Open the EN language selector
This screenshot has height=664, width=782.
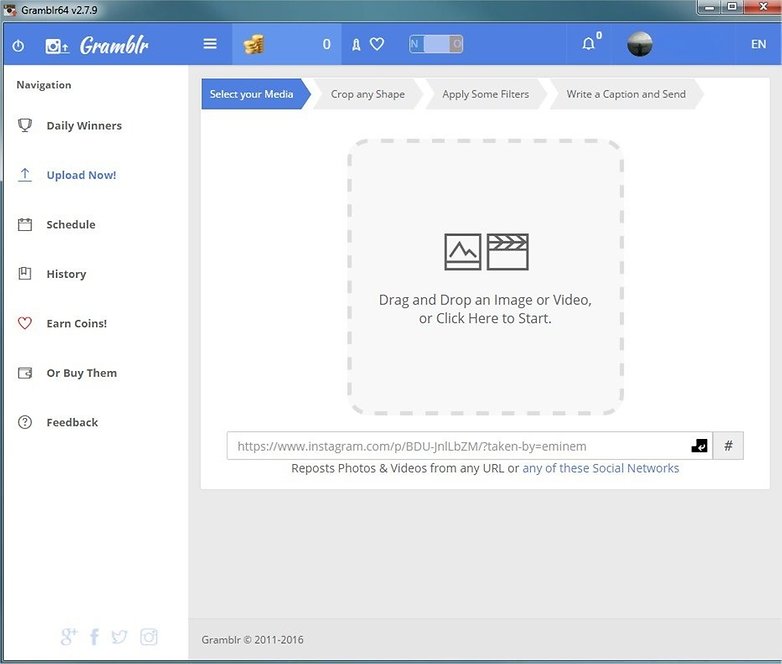(x=759, y=44)
